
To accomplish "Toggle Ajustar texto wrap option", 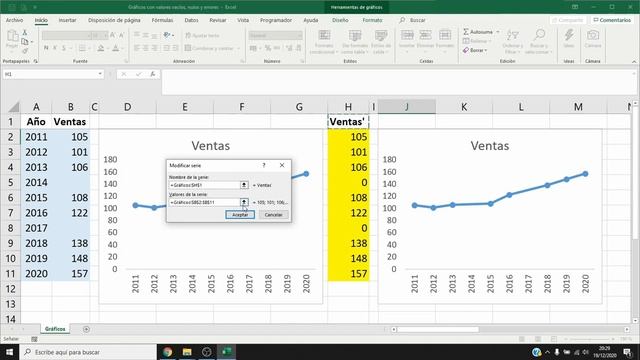I will (x=202, y=36).
